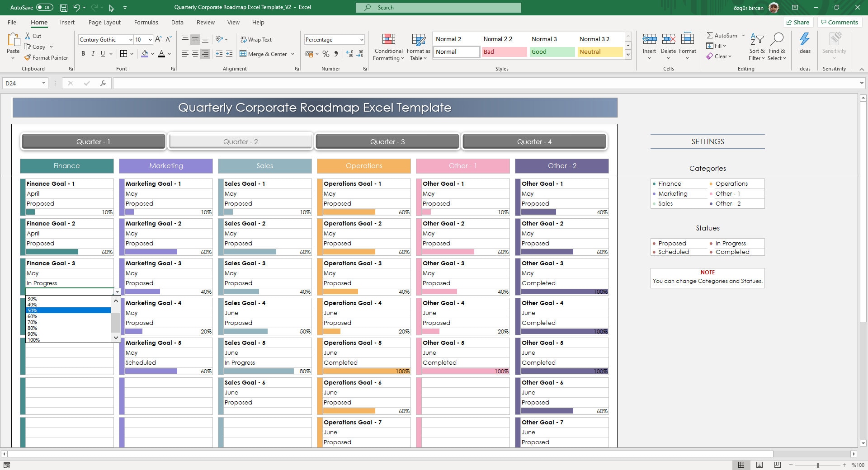Click the Share button
This screenshot has width=868, height=470.
coord(798,22)
